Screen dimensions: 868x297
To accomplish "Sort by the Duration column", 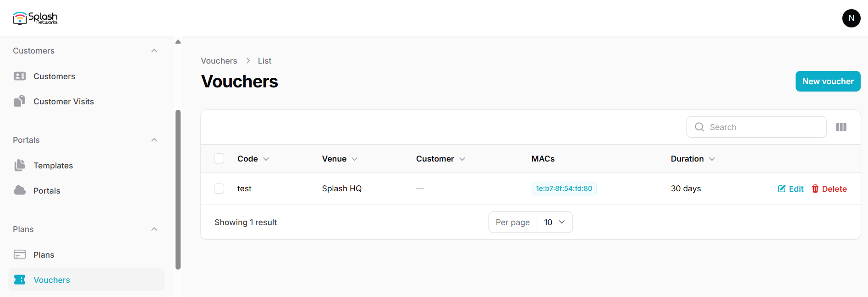I will pyautogui.click(x=692, y=159).
